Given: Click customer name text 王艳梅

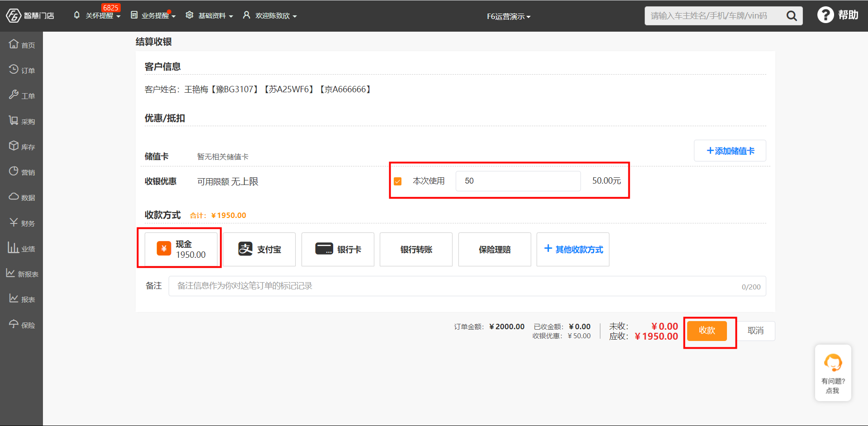Looking at the screenshot, I should point(196,90).
